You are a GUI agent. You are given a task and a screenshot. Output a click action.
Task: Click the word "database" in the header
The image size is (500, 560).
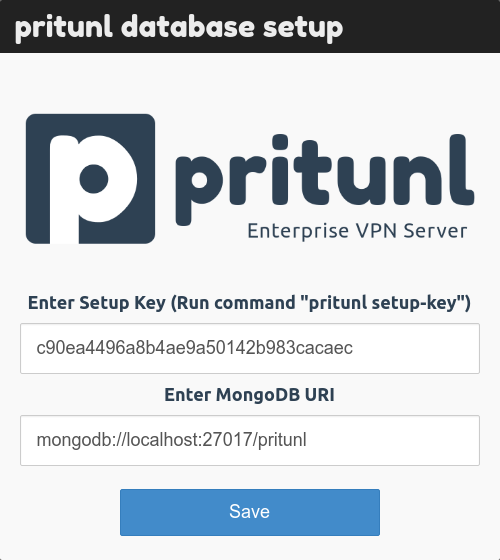click(188, 26)
